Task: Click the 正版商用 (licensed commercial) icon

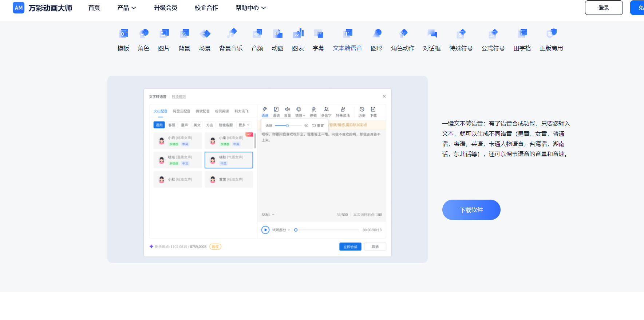Action: [x=552, y=34]
